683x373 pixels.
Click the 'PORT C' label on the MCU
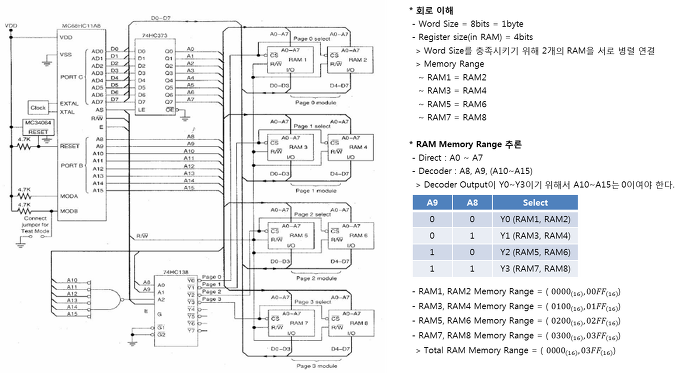71,77
